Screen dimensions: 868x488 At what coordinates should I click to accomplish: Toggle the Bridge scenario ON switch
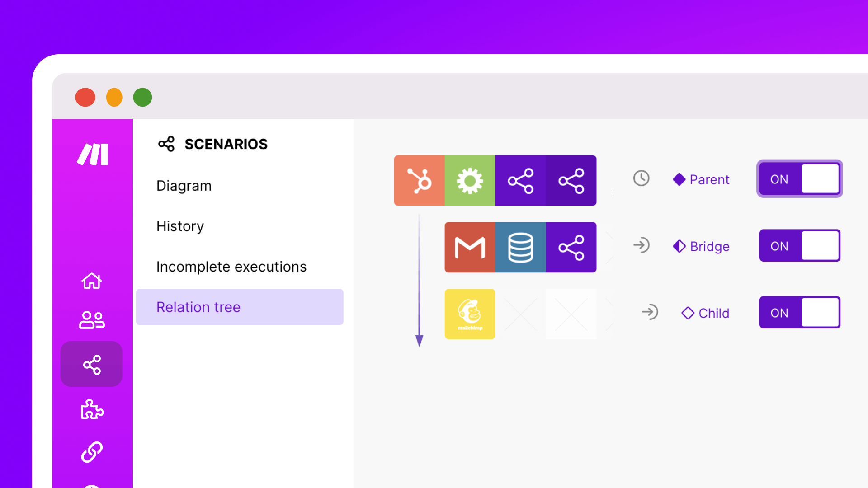pyautogui.click(x=799, y=246)
